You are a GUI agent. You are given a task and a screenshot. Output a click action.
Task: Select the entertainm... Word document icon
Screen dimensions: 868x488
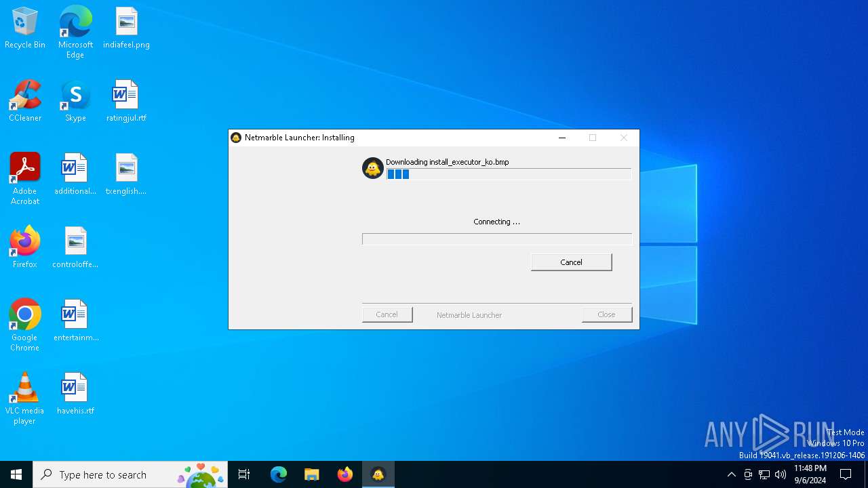(75, 321)
